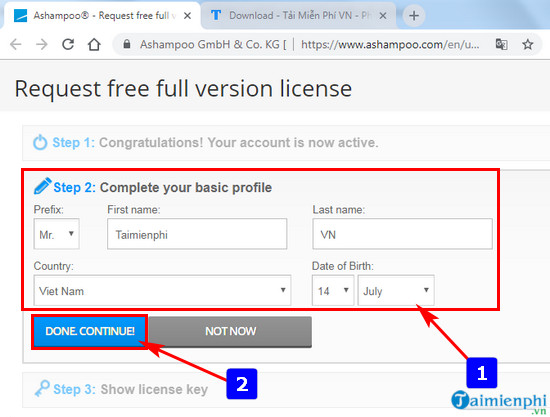Open the Country dropdown showing Viet Nam

(x=162, y=290)
